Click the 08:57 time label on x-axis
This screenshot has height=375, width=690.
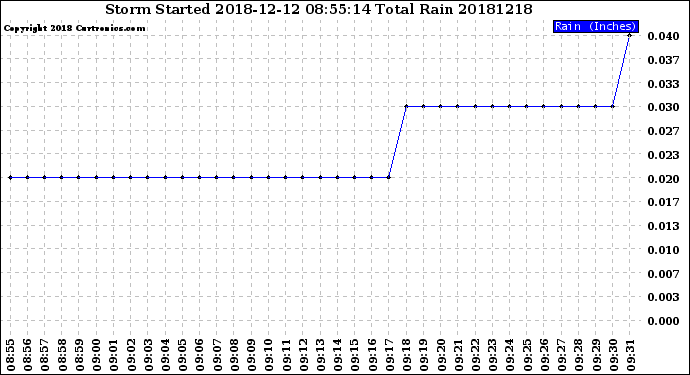(45, 355)
